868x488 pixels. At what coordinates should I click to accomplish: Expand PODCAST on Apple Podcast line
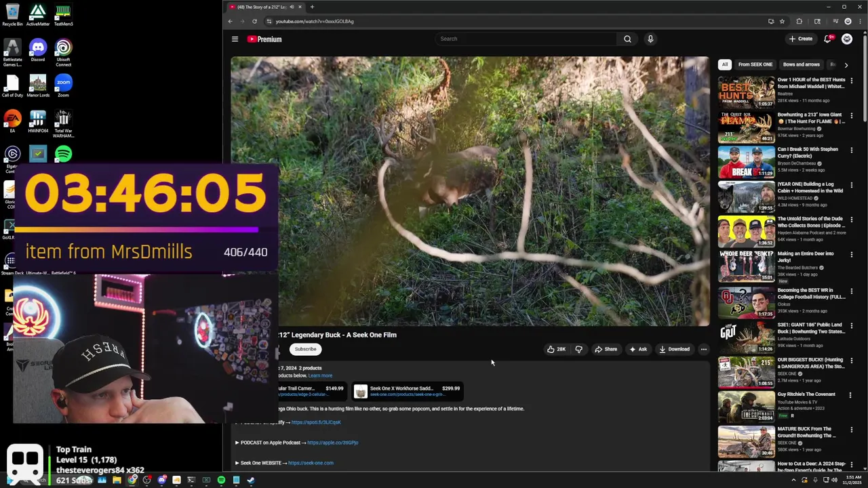297,443
